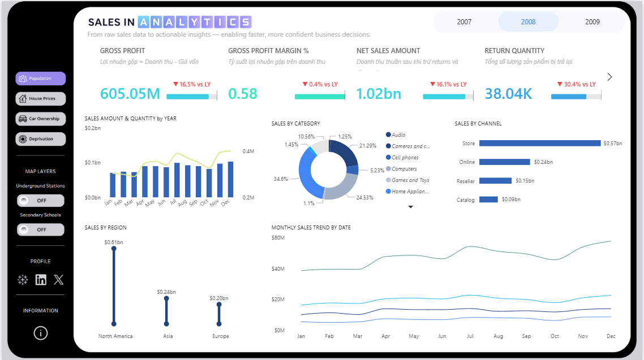Click the snowflake profile icon
644x360 pixels.
23,279
